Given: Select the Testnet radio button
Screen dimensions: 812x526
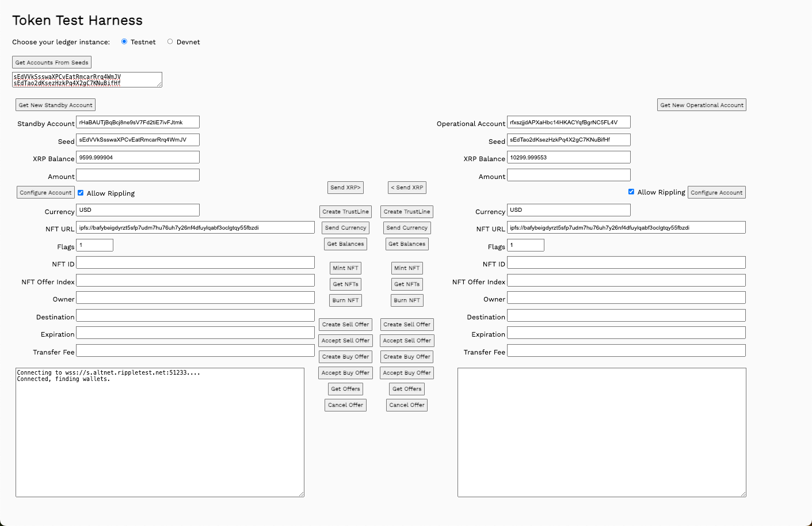Looking at the screenshot, I should (124, 41).
